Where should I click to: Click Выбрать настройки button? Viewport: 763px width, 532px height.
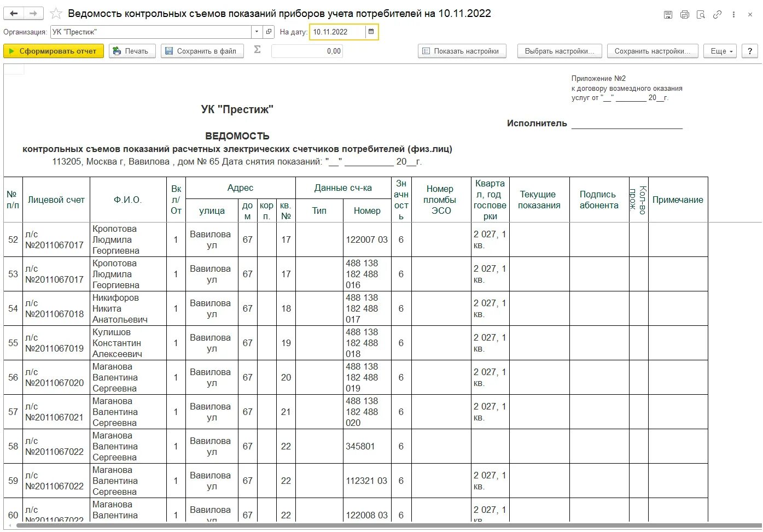pyautogui.click(x=560, y=51)
